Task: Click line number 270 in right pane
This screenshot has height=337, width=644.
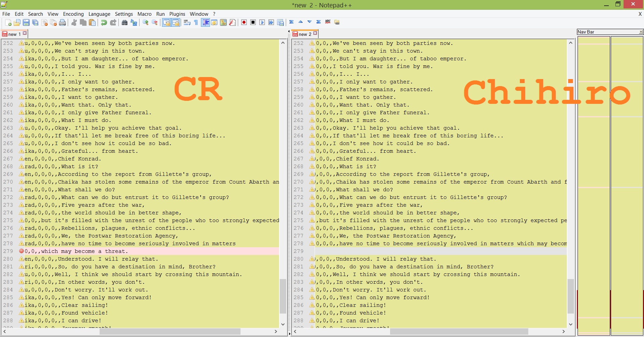Action: click(x=299, y=182)
